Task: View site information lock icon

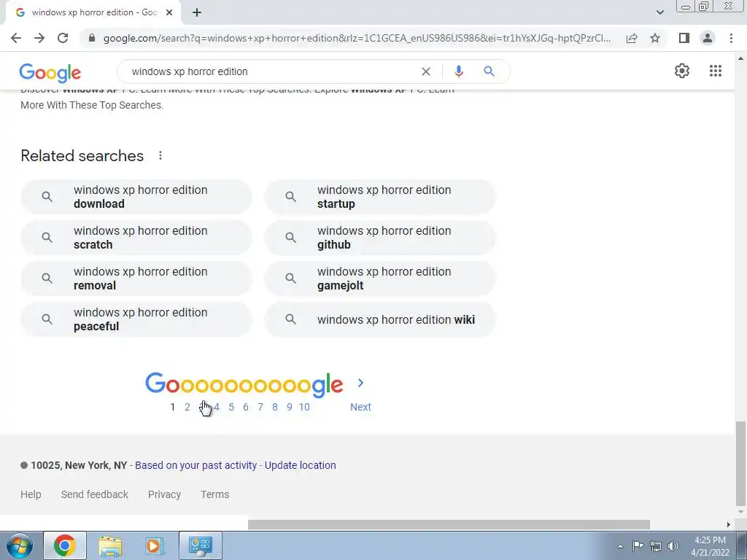Action: coord(92,38)
